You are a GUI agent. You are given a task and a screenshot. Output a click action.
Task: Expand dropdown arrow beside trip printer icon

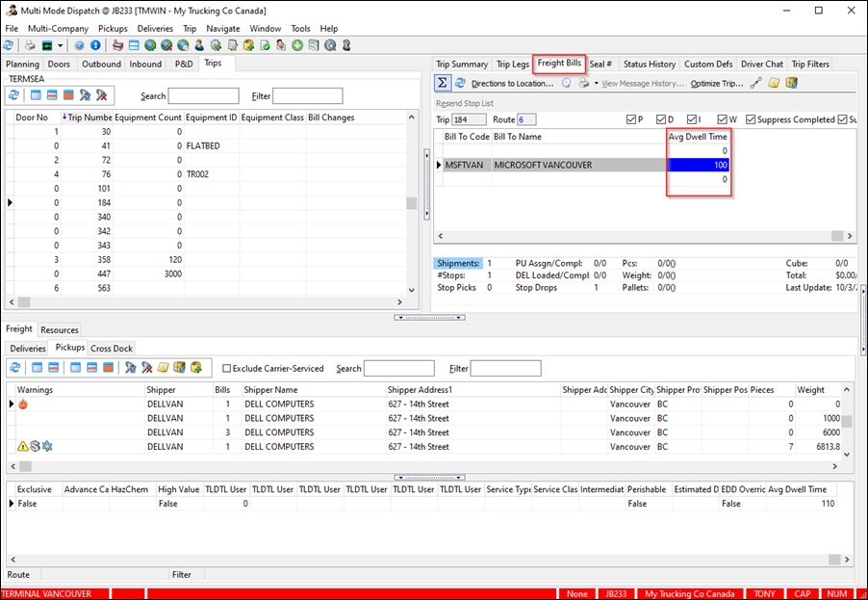tap(596, 84)
